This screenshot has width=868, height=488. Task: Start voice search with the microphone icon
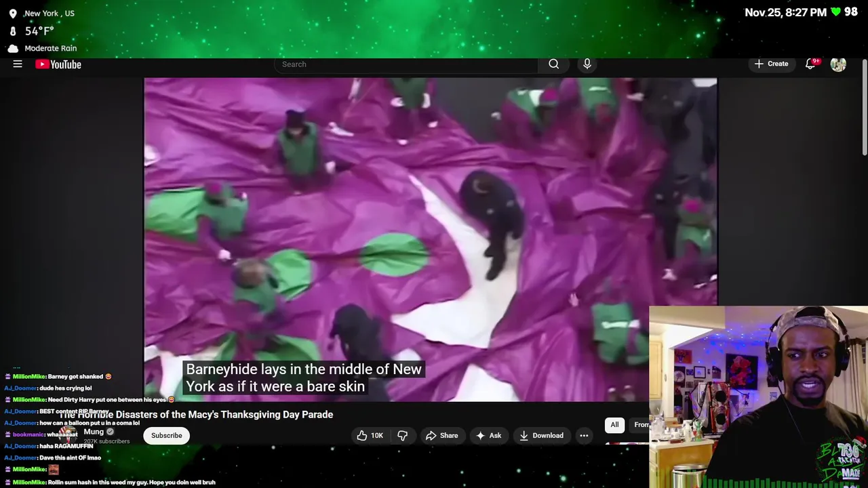click(x=587, y=64)
